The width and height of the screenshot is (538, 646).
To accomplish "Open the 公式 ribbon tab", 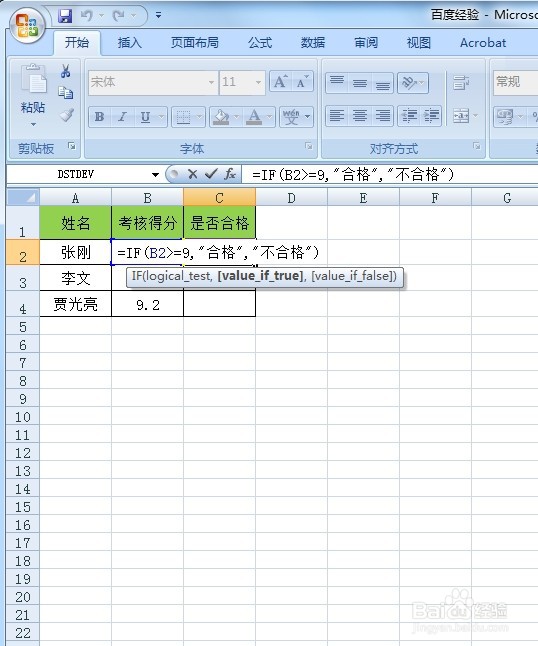I will click(x=260, y=42).
